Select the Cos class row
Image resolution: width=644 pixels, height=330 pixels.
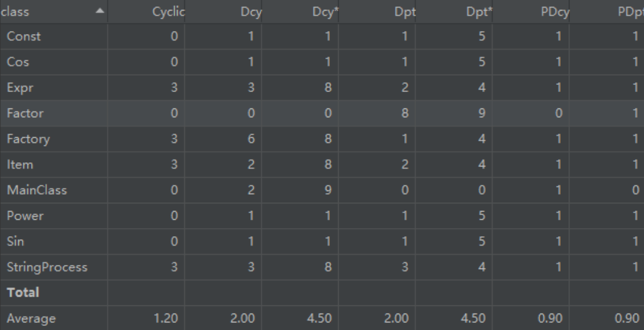[x=17, y=62]
